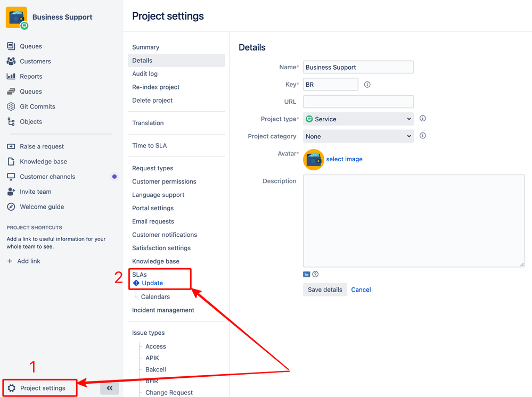The width and height of the screenshot is (532, 397).
Task: Open SLAs settings
Action: coord(140,275)
